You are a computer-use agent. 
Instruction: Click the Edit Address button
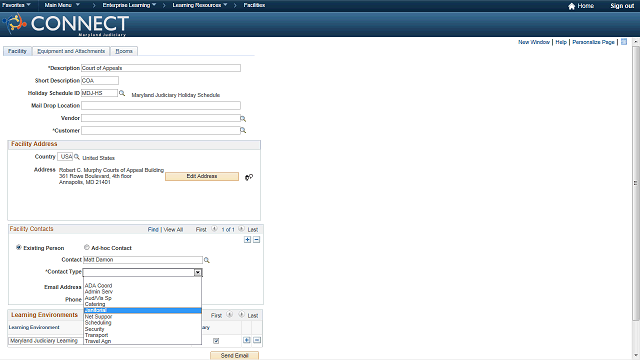[202, 176]
